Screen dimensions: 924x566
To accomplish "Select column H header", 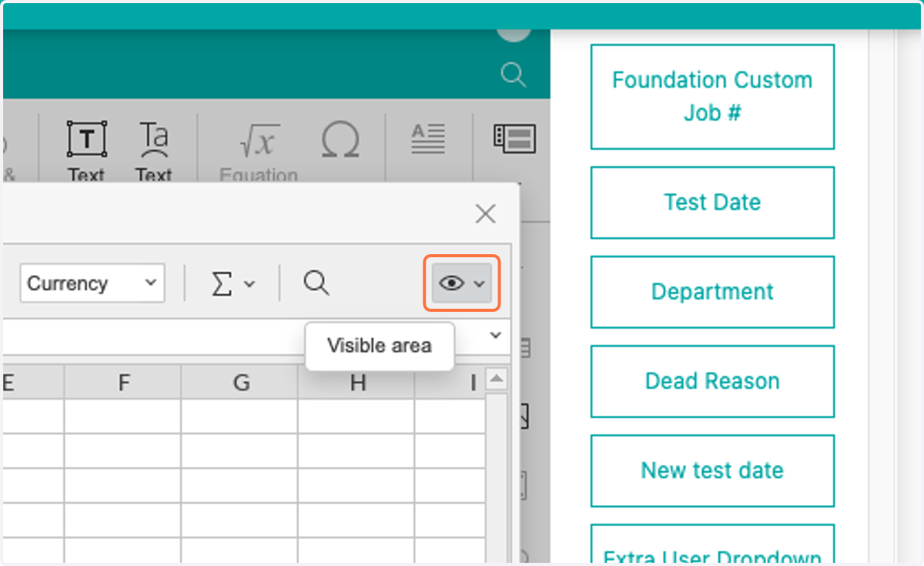I will pyautogui.click(x=357, y=382).
